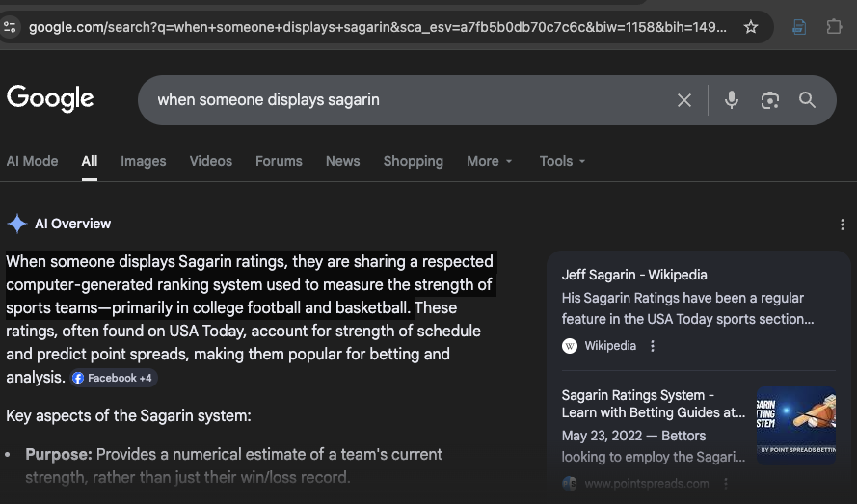
Task: Click inside the Google search field
Action: point(405,100)
